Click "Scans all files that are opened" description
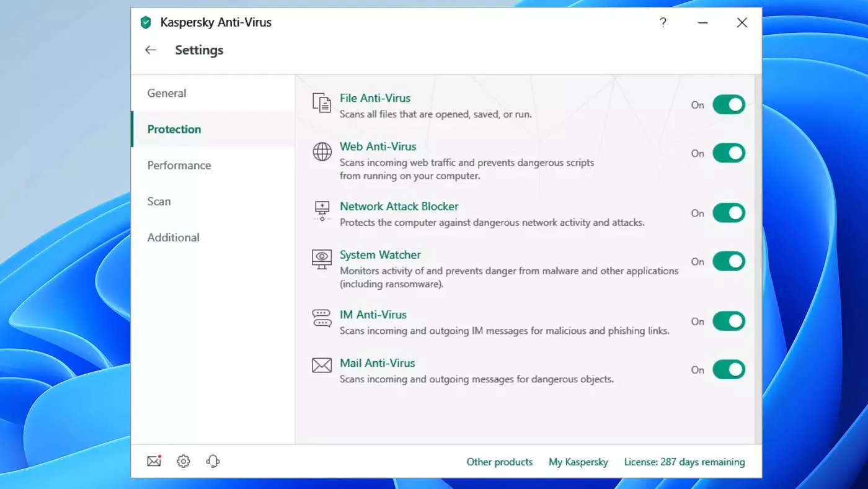This screenshot has height=489, width=868. coord(436,114)
